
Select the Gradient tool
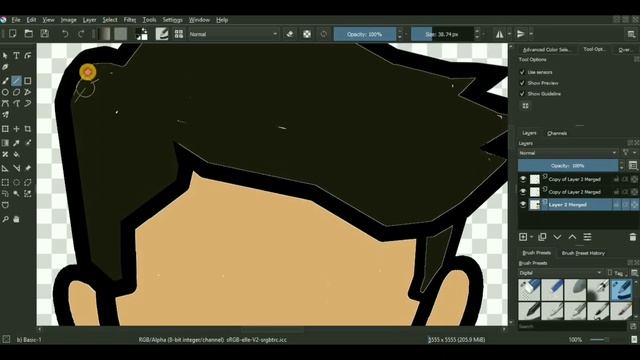coord(5,143)
